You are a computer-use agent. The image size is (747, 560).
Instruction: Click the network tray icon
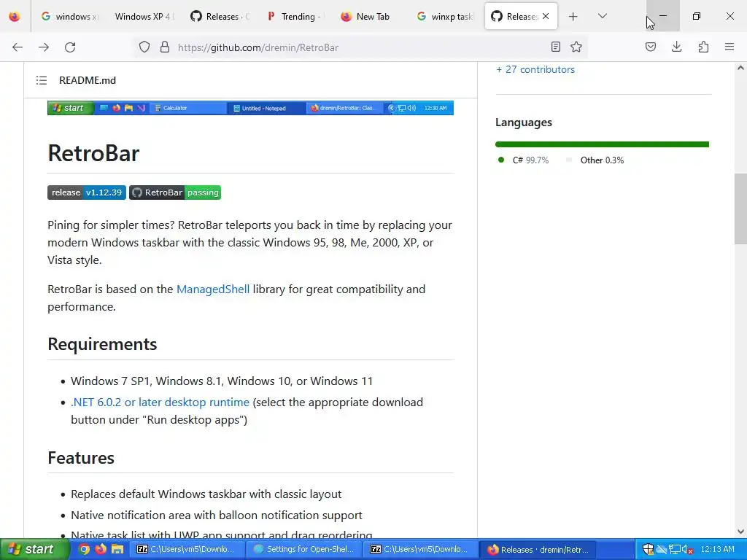click(675, 550)
